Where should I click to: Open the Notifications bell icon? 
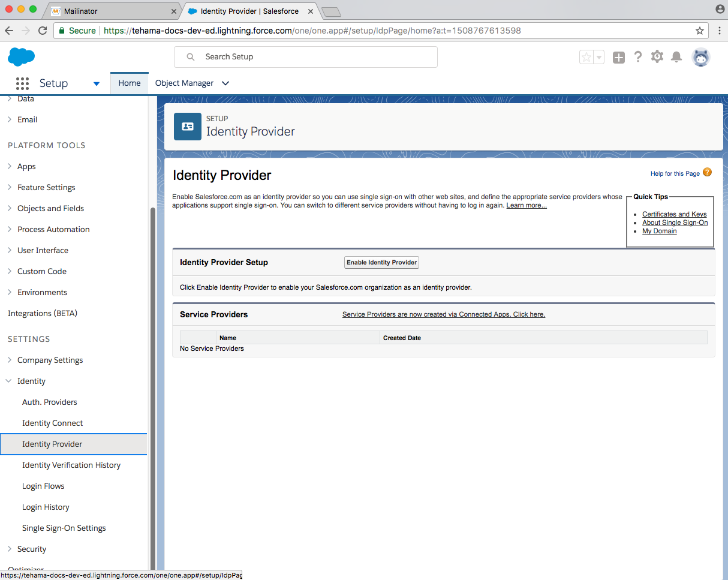click(x=676, y=57)
